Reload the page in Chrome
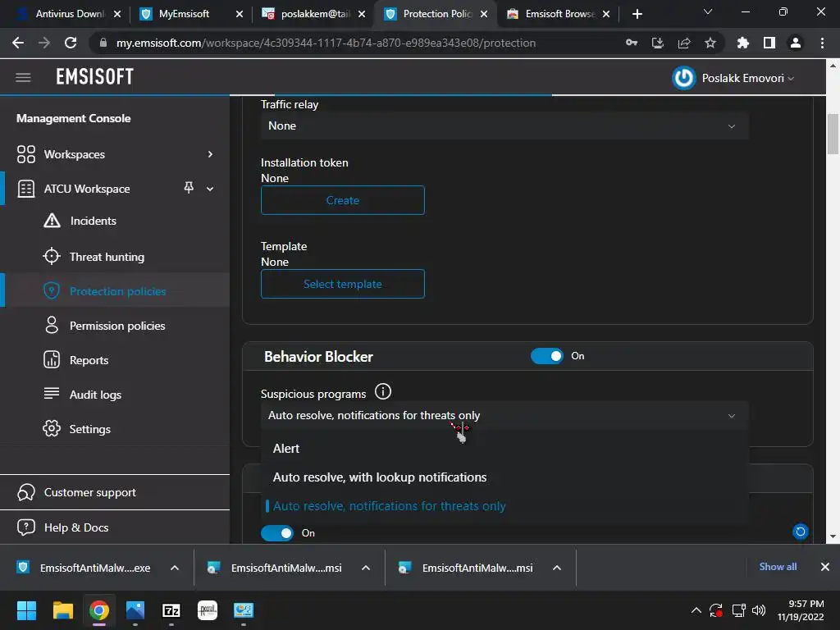840x630 pixels. [x=71, y=43]
